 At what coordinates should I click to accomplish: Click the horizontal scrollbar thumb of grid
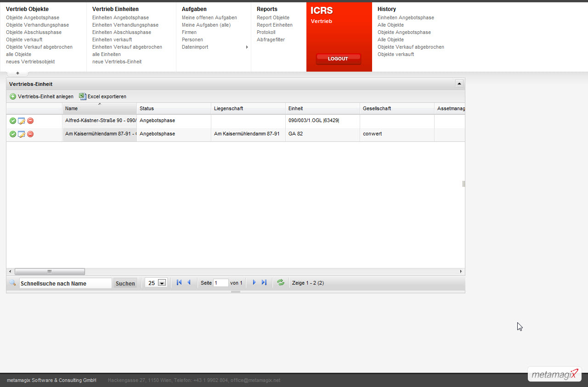coord(50,271)
